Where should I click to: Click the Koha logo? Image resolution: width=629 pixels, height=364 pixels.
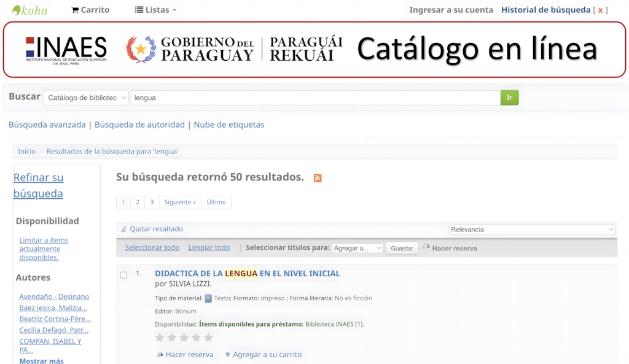30,10
